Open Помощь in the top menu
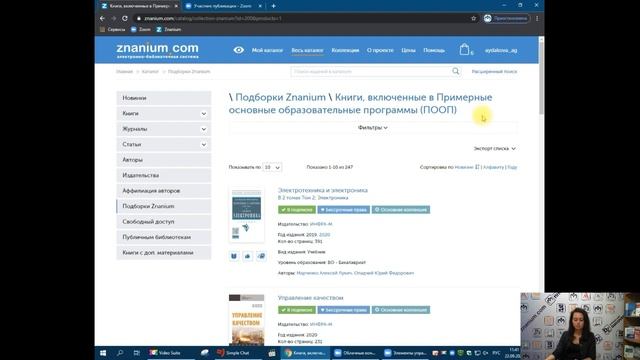640x360 pixels. pos(434,50)
